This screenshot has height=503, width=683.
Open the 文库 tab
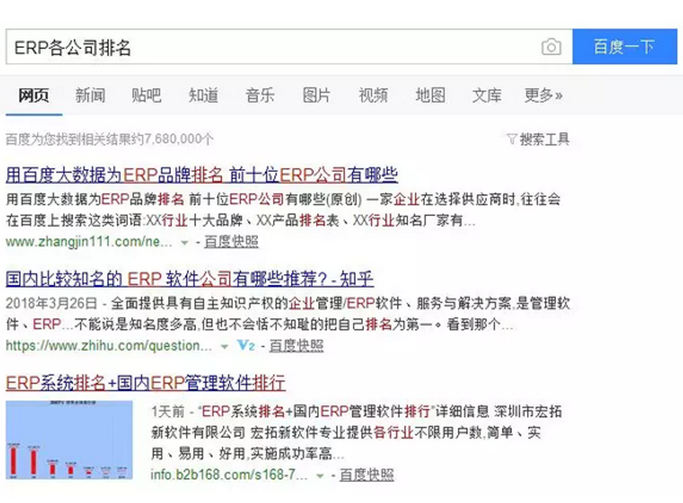pos(487,95)
